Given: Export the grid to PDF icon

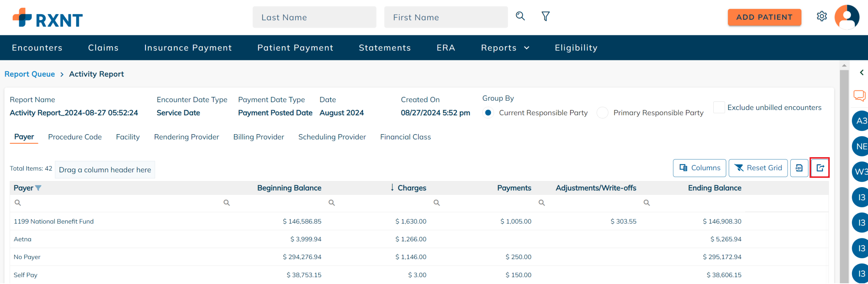Looking at the screenshot, I should click(799, 168).
